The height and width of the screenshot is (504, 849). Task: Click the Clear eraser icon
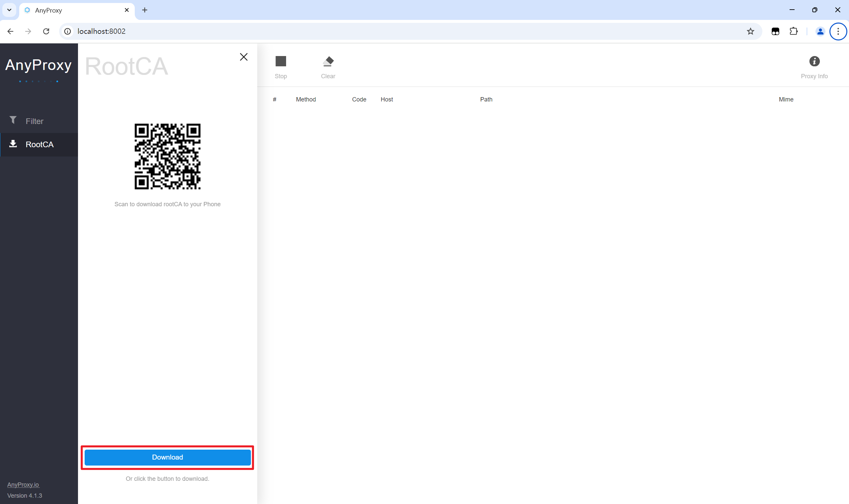point(328,61)
